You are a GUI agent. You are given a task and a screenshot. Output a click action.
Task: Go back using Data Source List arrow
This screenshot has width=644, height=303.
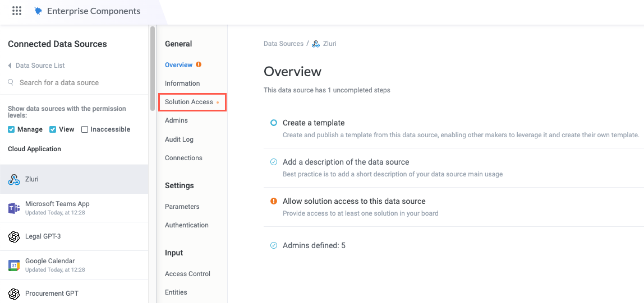point(10,66)
